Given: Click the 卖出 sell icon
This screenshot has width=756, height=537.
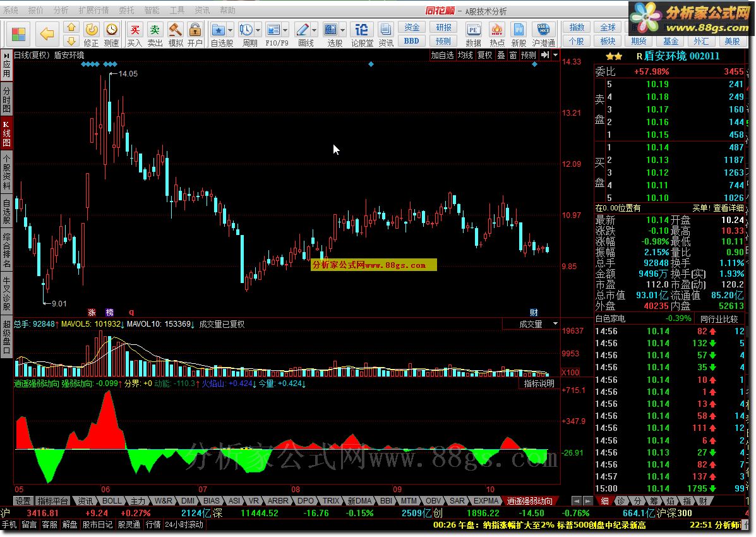Looking at the screenshot, I should 155,34.
